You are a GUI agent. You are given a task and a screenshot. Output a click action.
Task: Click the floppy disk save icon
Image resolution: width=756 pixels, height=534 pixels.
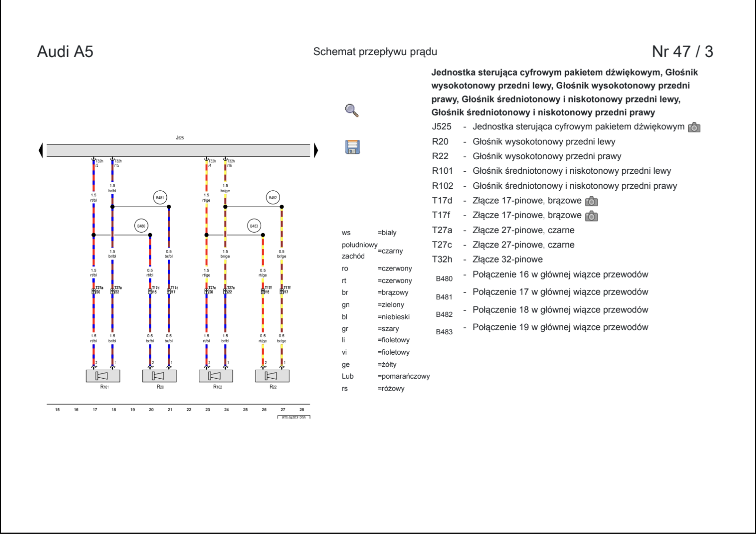pyautogui.click(x=352, y=147)
